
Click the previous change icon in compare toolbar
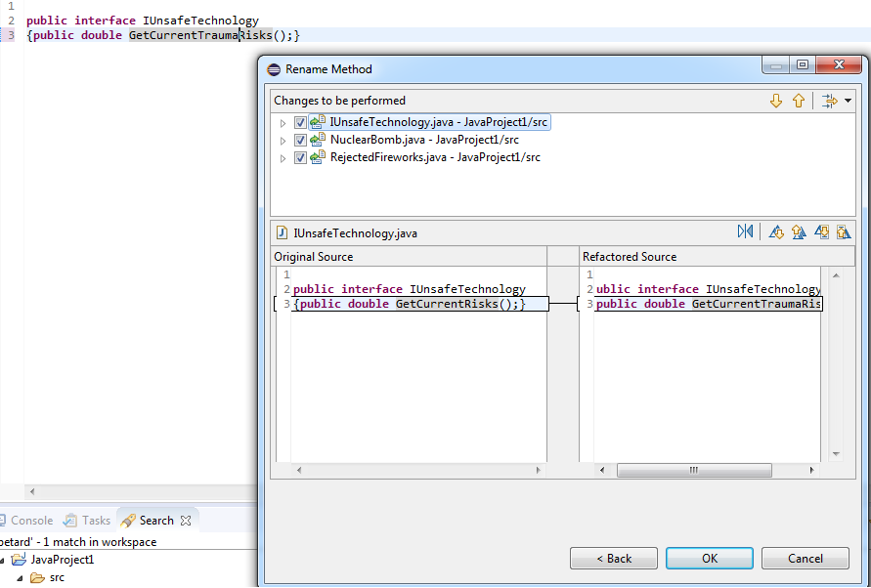[x=844, y=231]
